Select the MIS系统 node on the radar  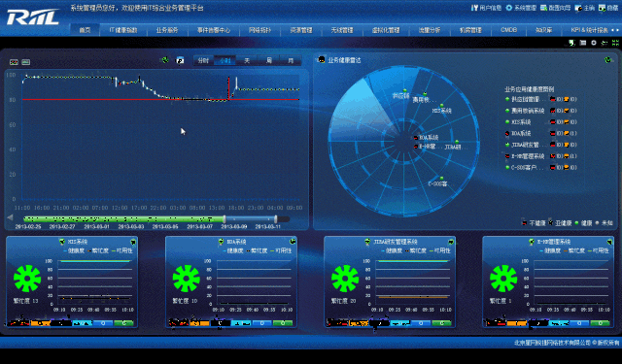coord(441,106)
